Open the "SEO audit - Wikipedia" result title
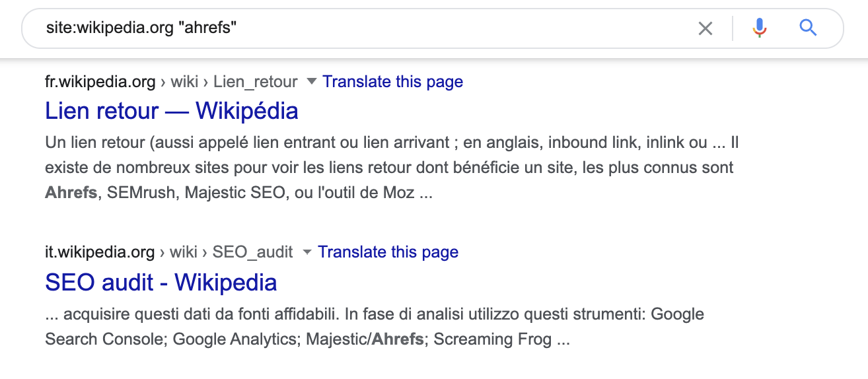The height and width of the screenshot is (379, 868). [x=161, y=283]
